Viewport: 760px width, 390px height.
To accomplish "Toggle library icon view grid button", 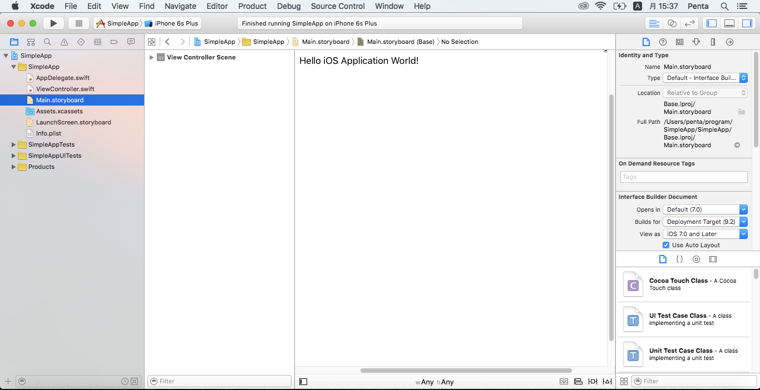I will [x=624, y=381].
